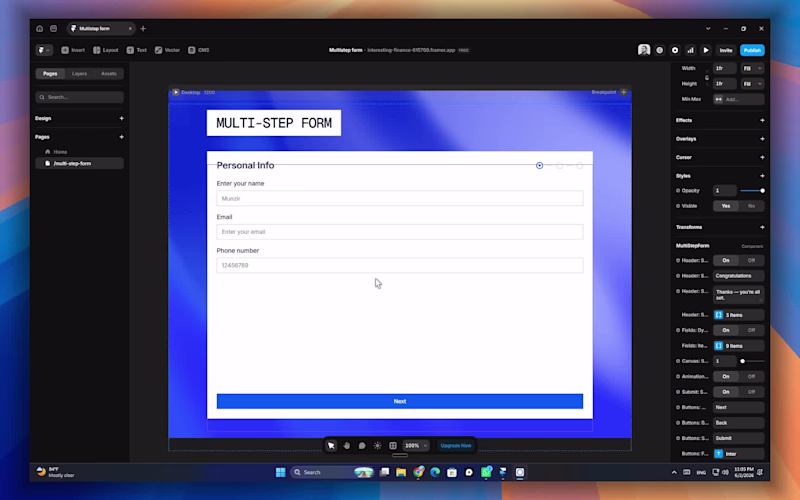This screenshot has width=800, height=500.
Task: Switch Submit option Off
Action: [751, 392]
